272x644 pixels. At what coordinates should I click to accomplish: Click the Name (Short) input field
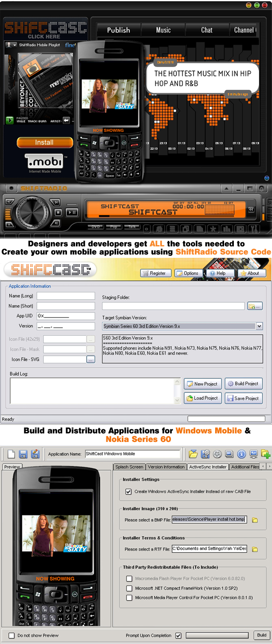tap(66, 306)
